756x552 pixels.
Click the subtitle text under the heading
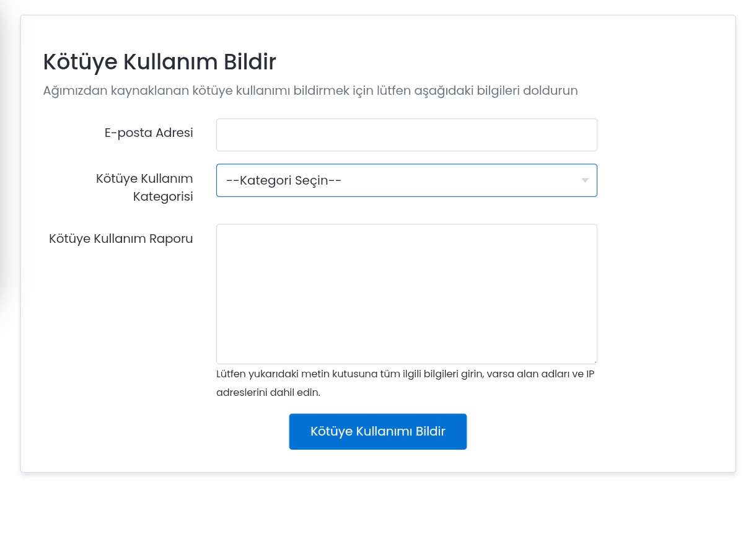pyautogui.click(x=310, y=90)
